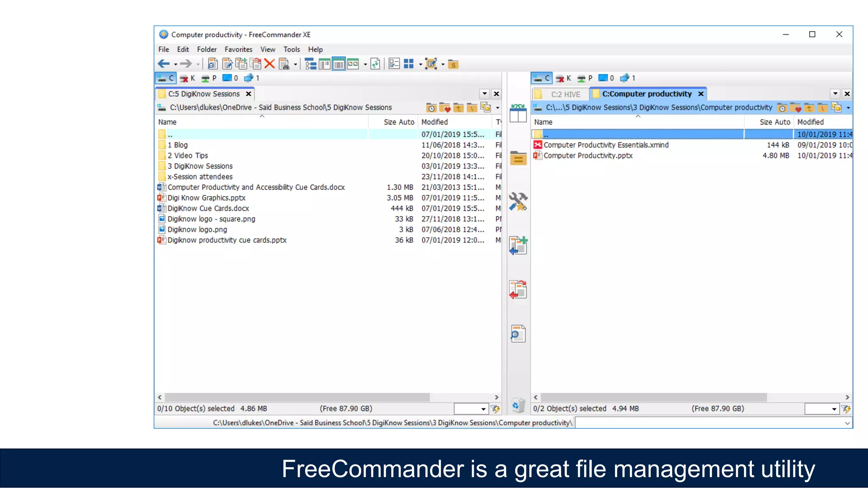The image size is (868, 488).
Task: Sort left panel by the Modified column header
Action: coord(435,122)
